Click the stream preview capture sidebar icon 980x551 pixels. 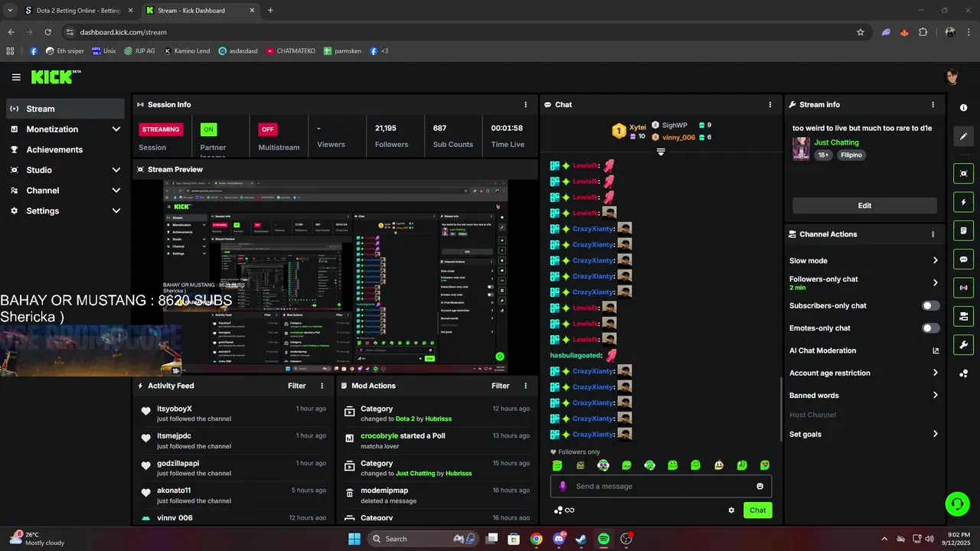[964, 174]
